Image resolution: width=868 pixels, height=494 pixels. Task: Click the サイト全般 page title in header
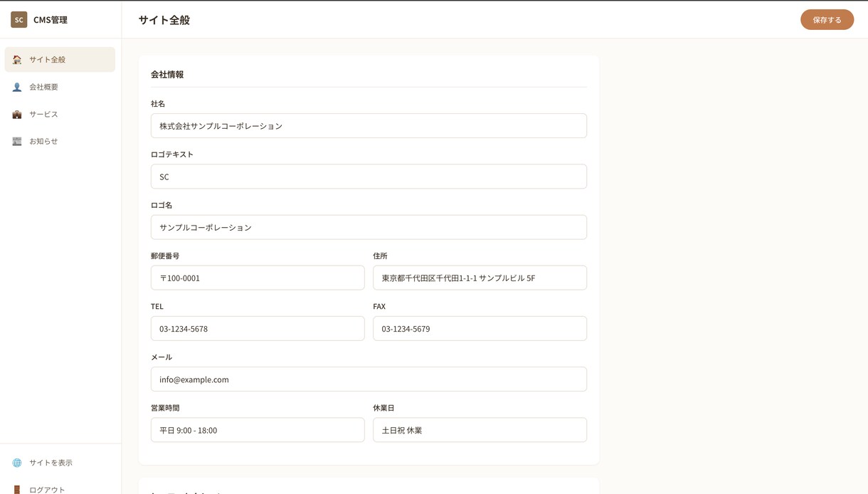pos(164,20)
